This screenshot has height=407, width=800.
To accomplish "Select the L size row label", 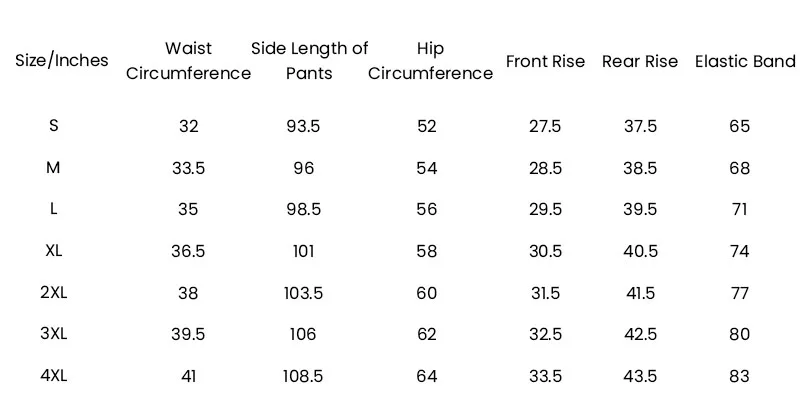I will point(54,209).
